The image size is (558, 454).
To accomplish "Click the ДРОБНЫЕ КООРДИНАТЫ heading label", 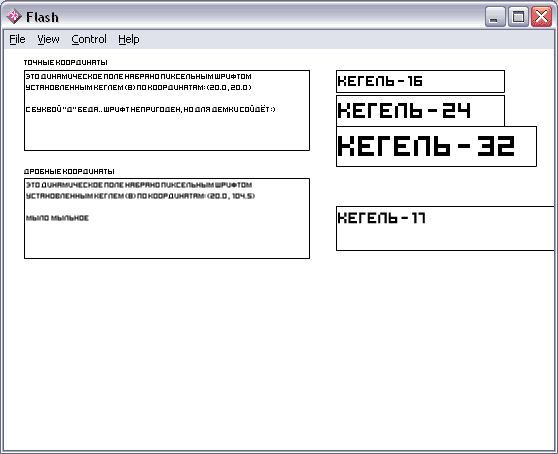I will (x=69, y=171).
